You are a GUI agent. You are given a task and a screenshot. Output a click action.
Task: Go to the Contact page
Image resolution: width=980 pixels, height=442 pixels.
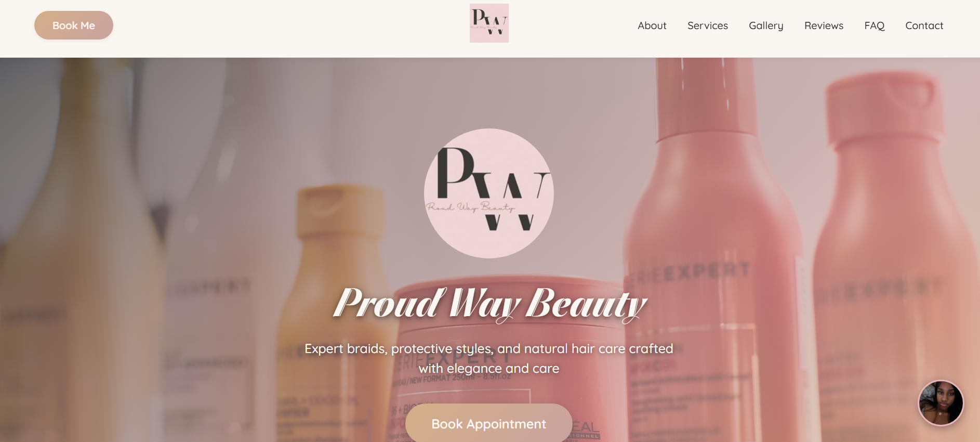pyautogui.click(x=924, y=25)
